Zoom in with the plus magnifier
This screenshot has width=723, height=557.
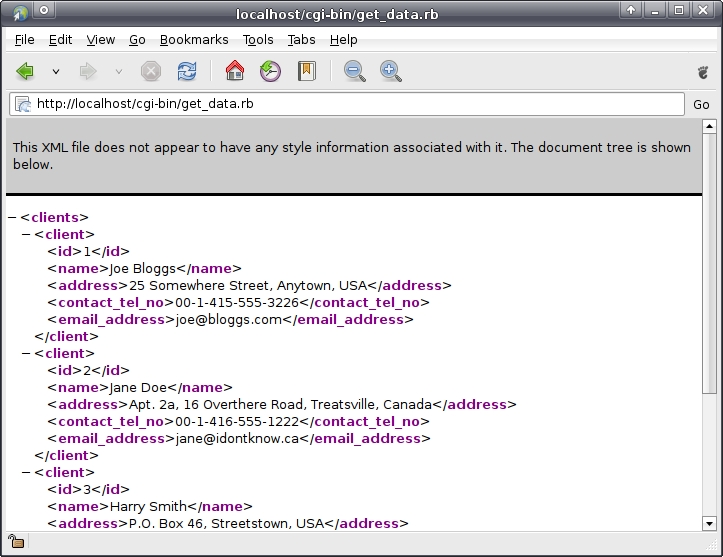(390, 71)
